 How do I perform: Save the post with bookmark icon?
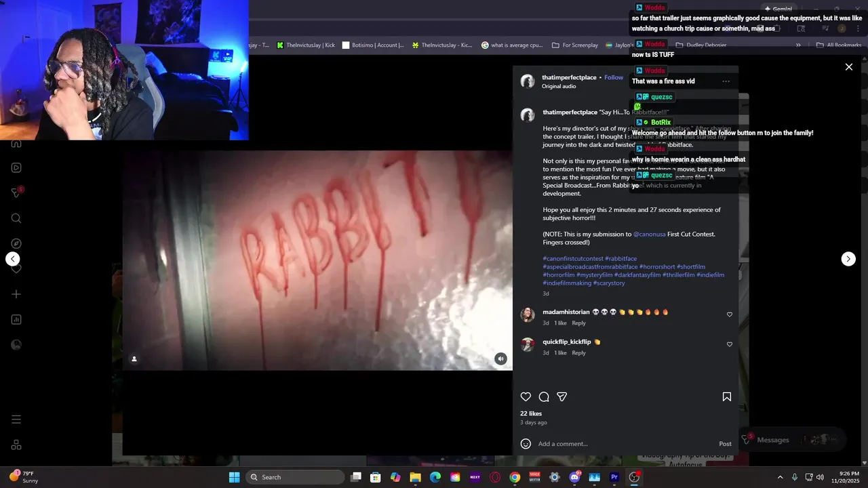coord(726,396)
